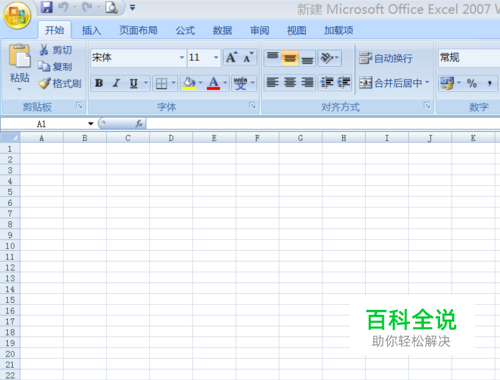Click the insert function fx button
The height and width of the screenshot is (380, 500).
point(139,124)
